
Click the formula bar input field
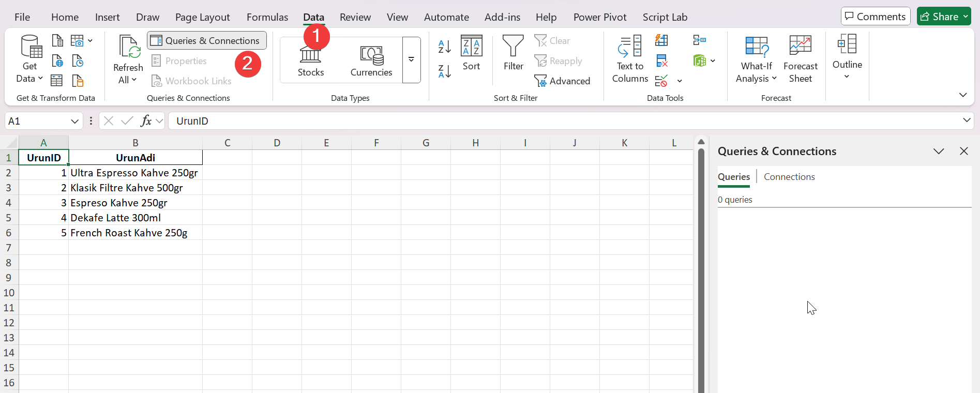[564, 121]
